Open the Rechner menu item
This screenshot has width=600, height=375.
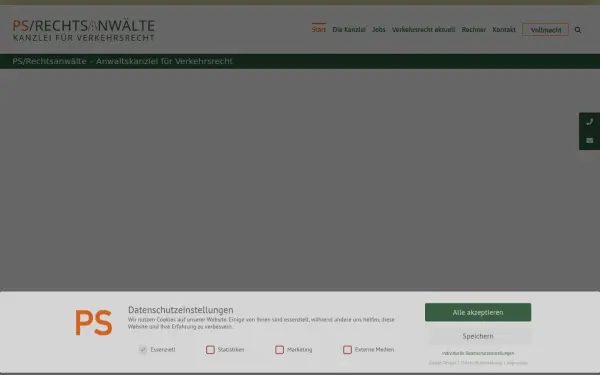(474, 29)
